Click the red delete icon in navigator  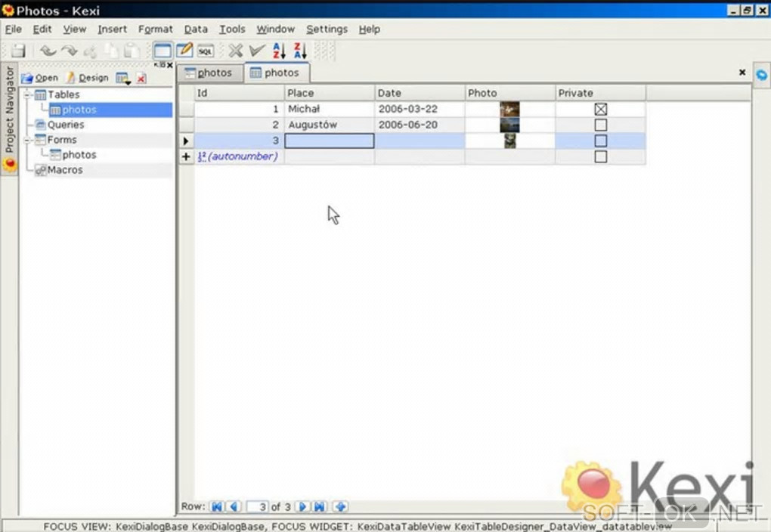[141, 78]
